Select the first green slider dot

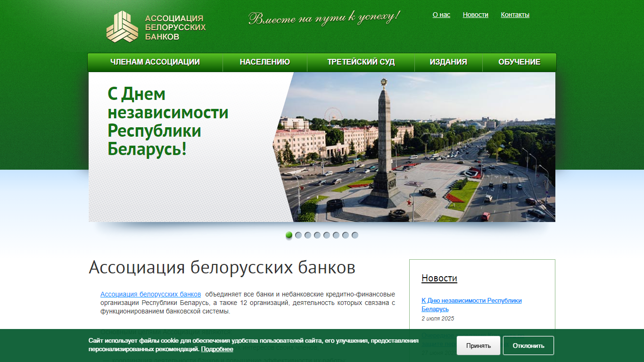289,235
